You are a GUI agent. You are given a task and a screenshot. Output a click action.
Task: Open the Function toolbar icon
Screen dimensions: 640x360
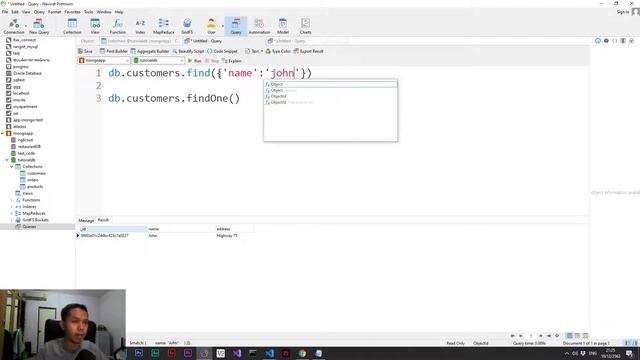118,26
